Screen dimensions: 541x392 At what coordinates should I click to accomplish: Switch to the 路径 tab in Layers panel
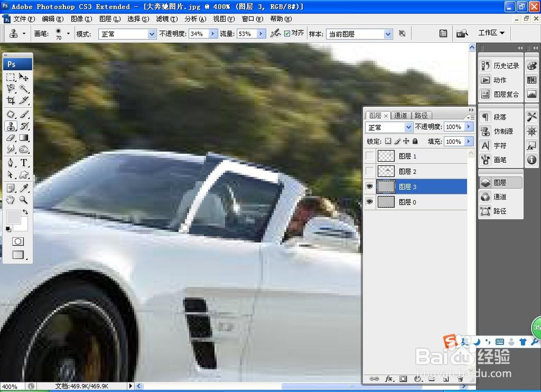tap(421, 115)
